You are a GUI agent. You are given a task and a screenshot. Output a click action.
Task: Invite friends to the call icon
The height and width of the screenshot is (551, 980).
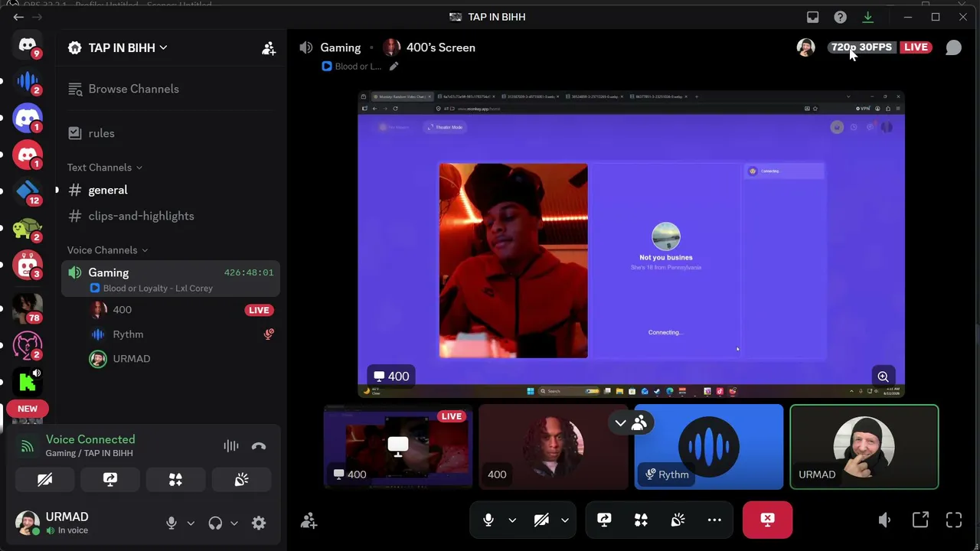(x=309, y=521)
